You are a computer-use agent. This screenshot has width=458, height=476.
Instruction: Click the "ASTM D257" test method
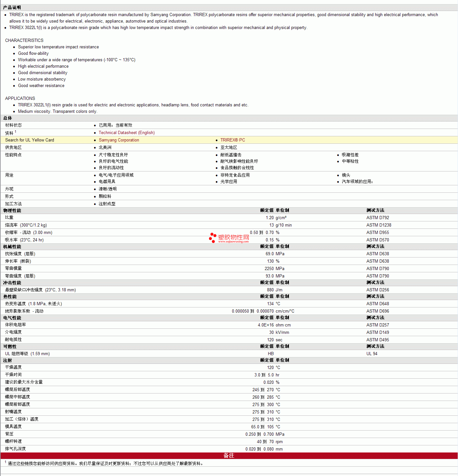(x=378, y=325)
